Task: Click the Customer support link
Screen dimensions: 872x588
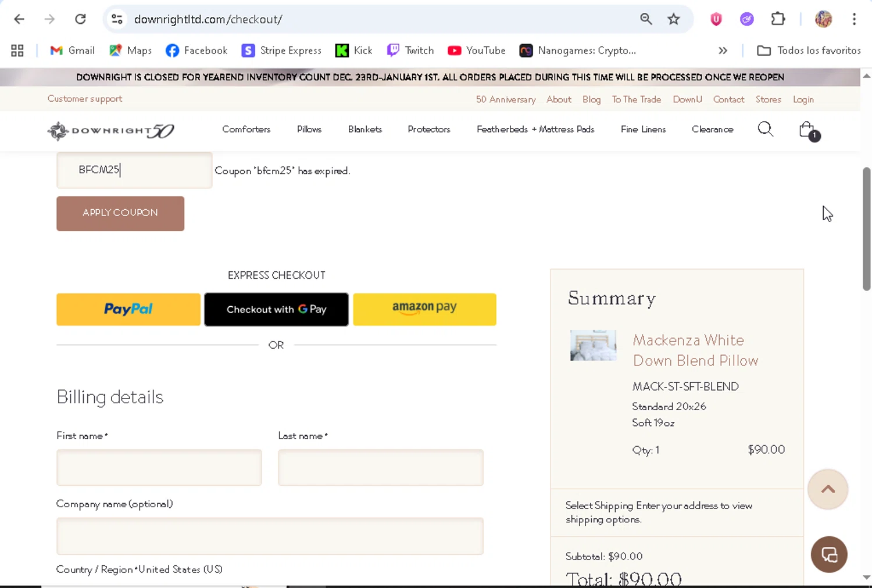Action: pos(85,99)
